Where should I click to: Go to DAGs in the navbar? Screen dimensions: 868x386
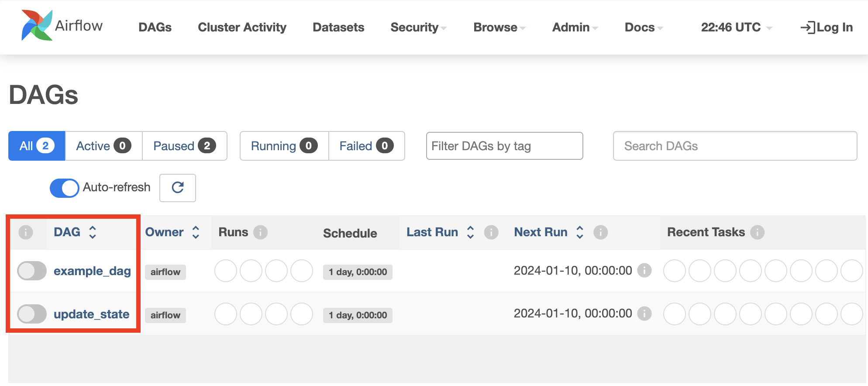[x=155, y=28]
